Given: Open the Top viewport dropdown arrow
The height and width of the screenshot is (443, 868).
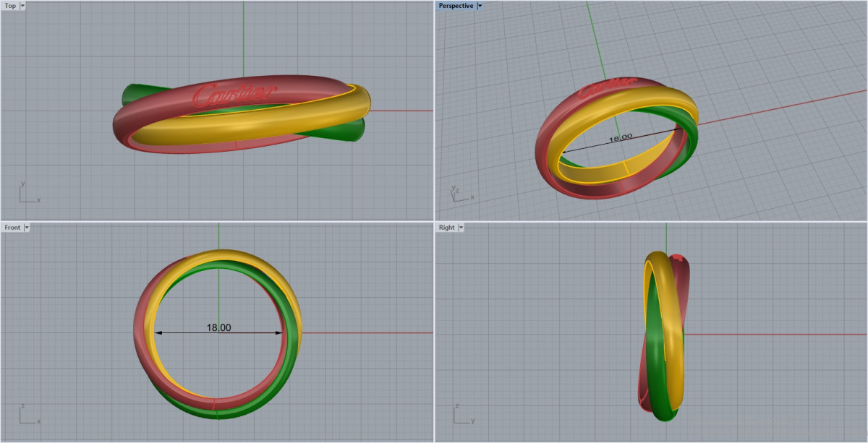Looking at the screenshot, I should [x=22, y=5].
